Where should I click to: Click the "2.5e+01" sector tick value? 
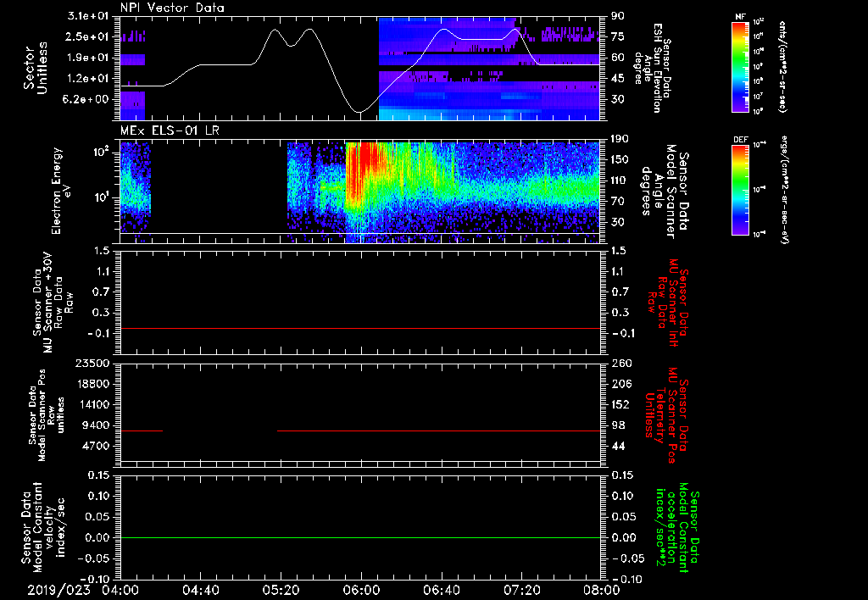[x=88, y=36]
